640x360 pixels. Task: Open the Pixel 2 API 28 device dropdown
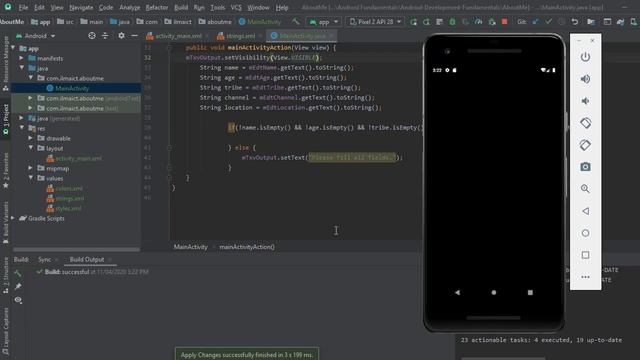pos(376,22)
